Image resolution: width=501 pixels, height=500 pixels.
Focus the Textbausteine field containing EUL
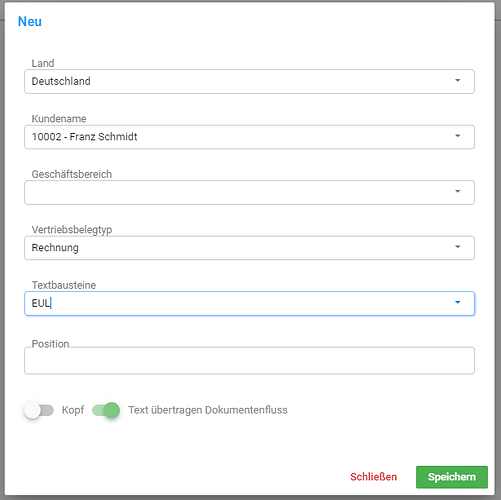[249, 303]
